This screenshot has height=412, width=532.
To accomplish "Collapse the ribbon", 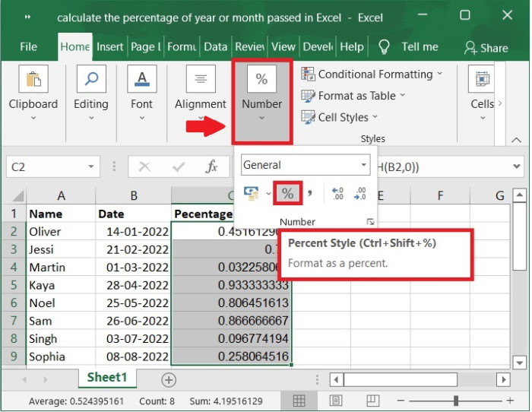I will [x=516, y=140].
